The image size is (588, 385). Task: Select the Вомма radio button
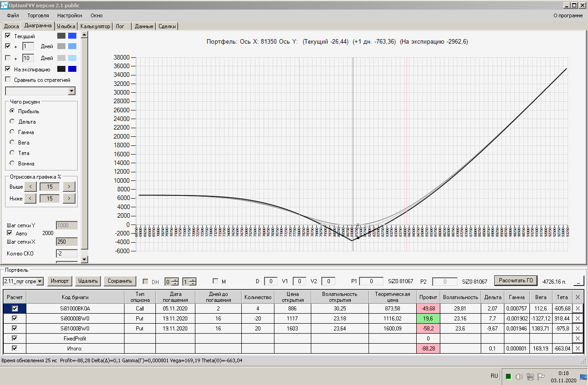(12, 163)
